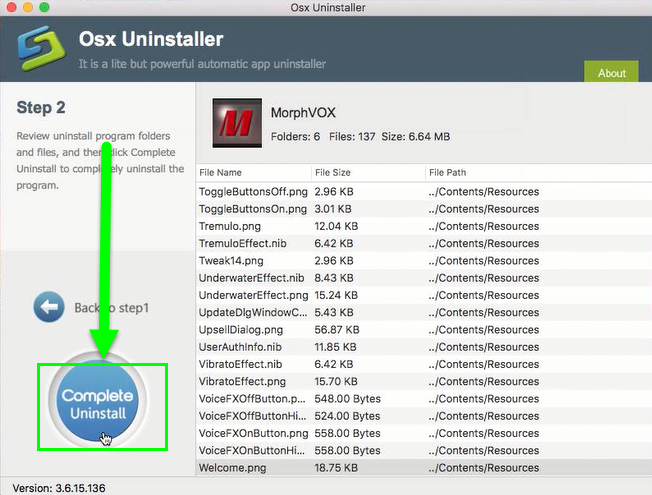Viewport: 652px width, 495px height.
Task: Click the Complete Uninstall button
Action: [x=97, y=401]
